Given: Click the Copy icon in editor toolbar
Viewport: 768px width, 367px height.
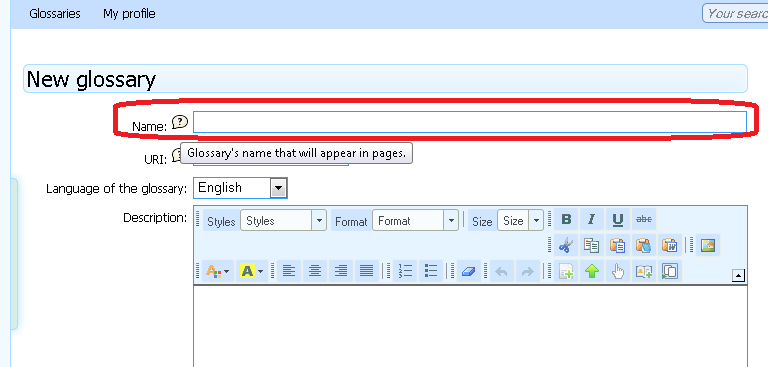Looking at the screenshot, I should [592, 245].
